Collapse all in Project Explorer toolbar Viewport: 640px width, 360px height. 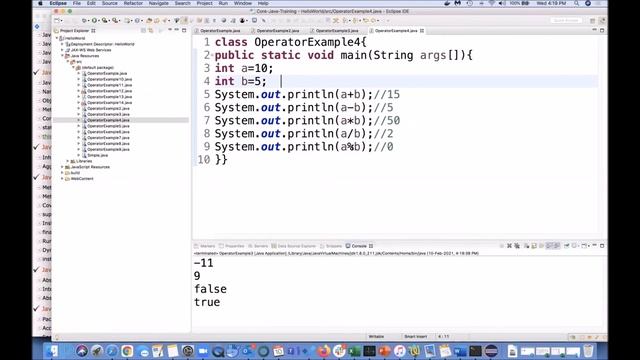143,31
